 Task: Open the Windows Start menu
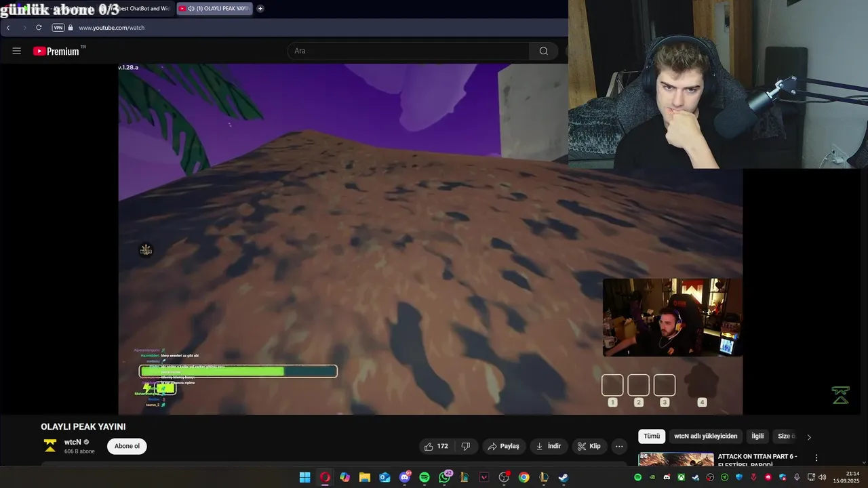[305, 477]
